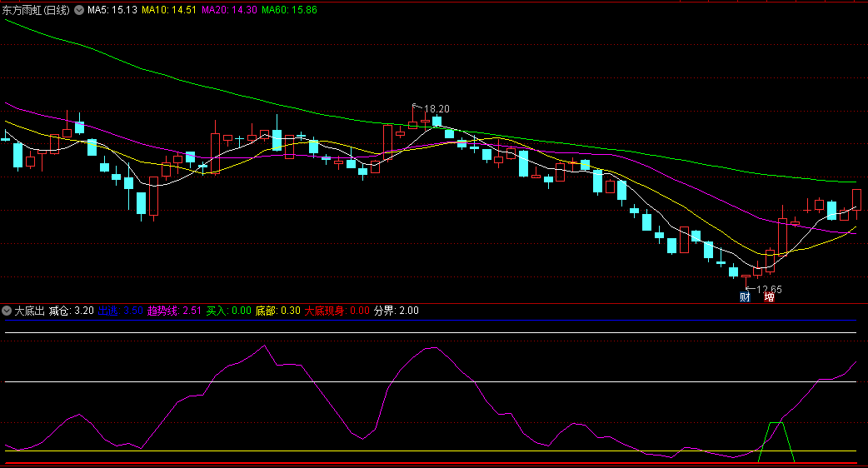Select the blue 出逃: 3.50 indicator label
The height and width of the screenshot is (468, 868).
[121, 311]
